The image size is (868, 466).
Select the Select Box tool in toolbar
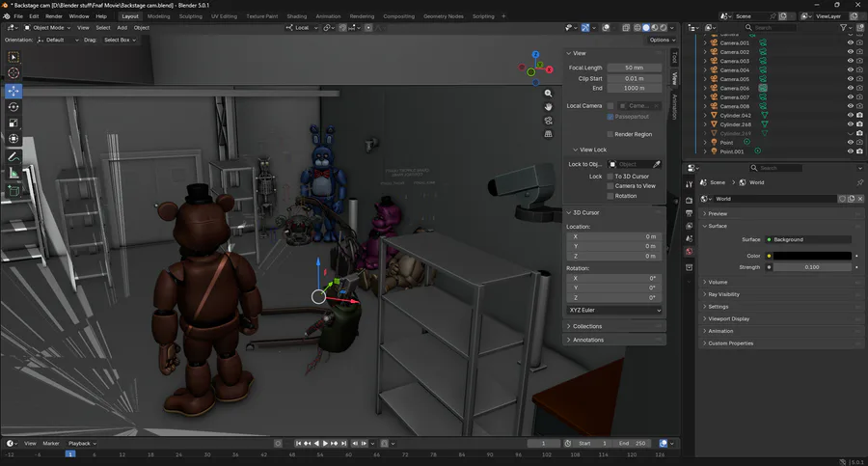point(14,57)
